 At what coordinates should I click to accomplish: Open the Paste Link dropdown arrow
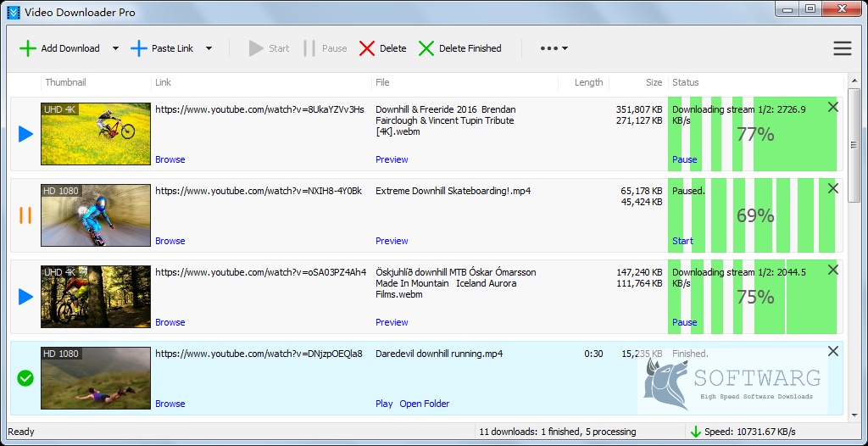coord(209,48)
